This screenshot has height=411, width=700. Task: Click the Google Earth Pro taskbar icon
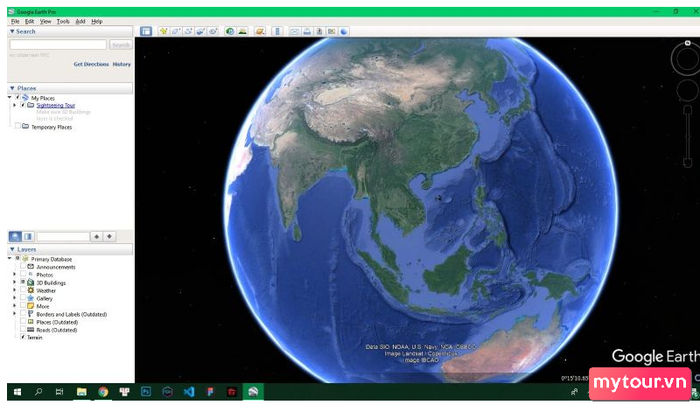253,392
